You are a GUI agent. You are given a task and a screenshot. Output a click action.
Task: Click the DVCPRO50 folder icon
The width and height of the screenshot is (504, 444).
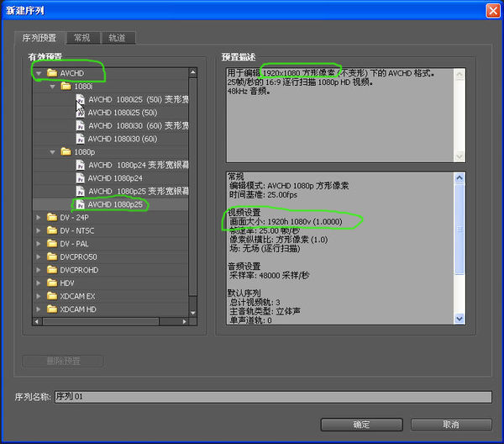pos(51,256)
